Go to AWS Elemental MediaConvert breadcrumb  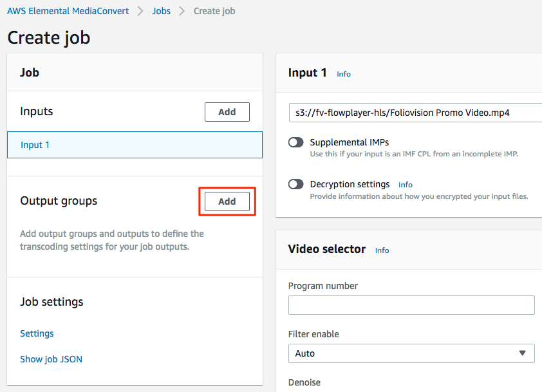pyautogui.click(x=68, y=11)
